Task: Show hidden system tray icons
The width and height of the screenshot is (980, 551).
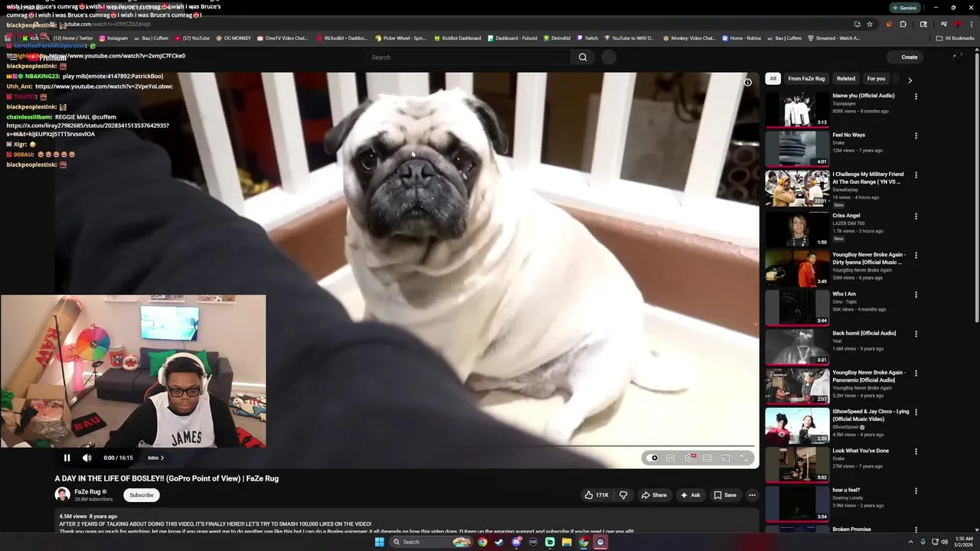Action: [910, 542]
